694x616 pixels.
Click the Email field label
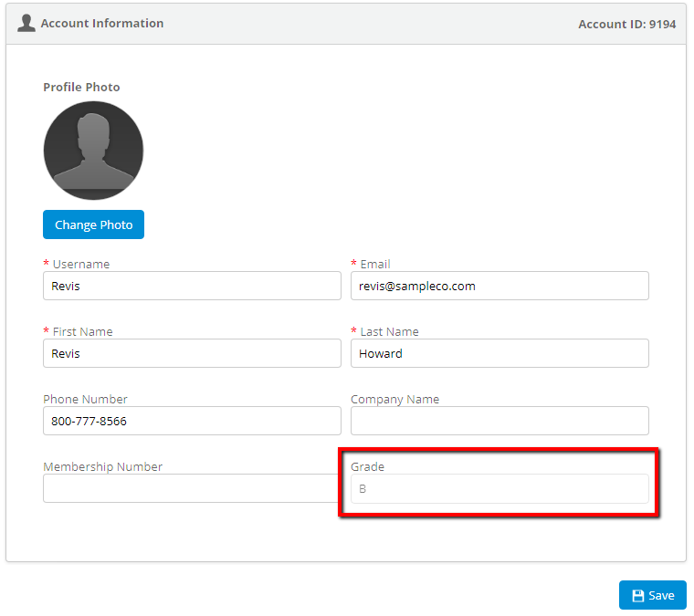[375, 264]
